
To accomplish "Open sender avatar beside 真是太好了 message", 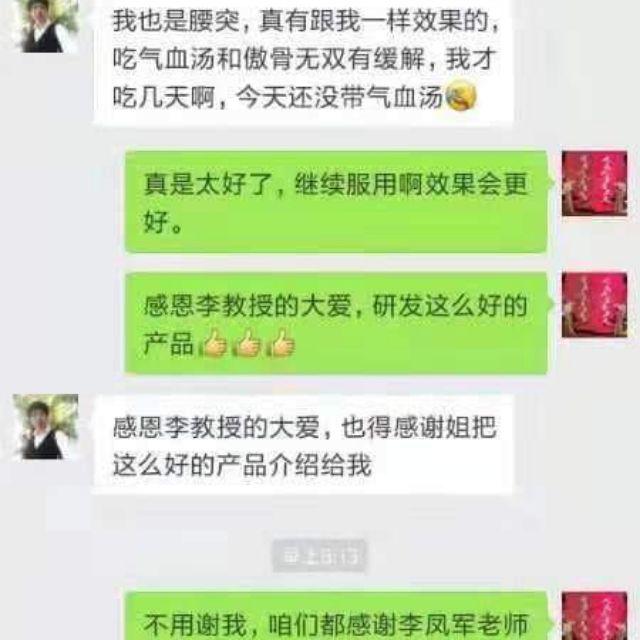I will point(594,184).
